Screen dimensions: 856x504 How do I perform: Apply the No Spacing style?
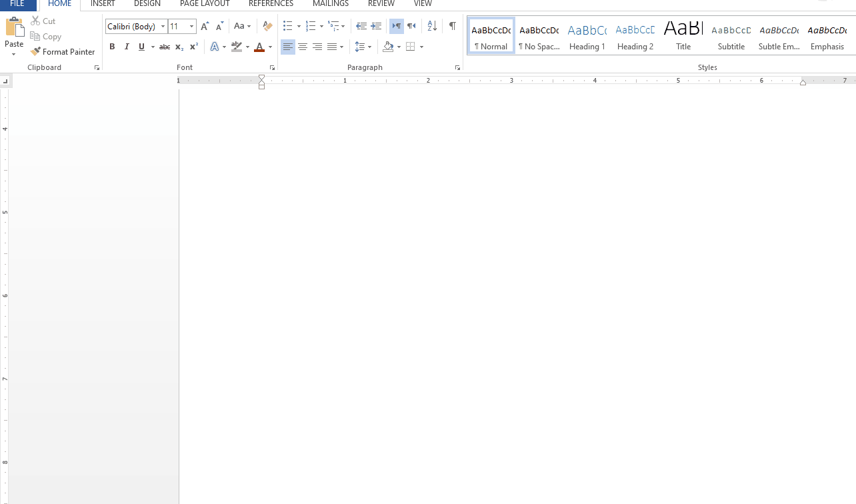coord(539,36)
